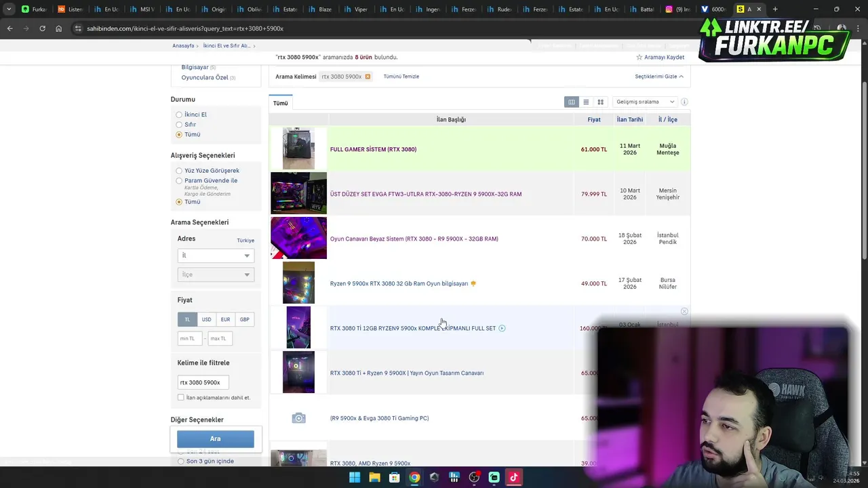
Task: Select TL currency button
Action: click(188, 319)
